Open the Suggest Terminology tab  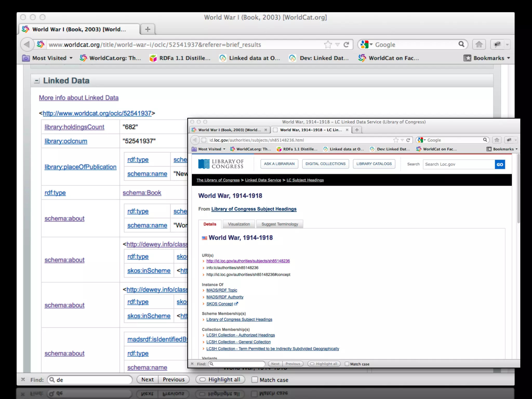click(x=280, y=224)
